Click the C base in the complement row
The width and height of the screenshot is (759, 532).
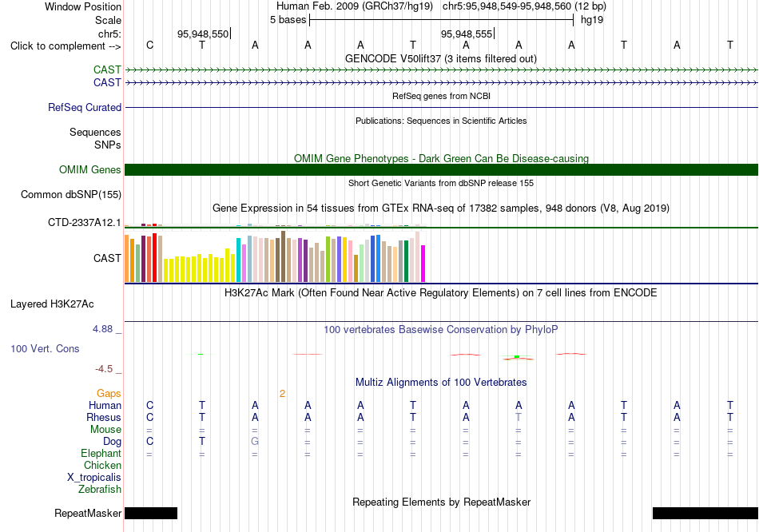[x=149, y=45]
